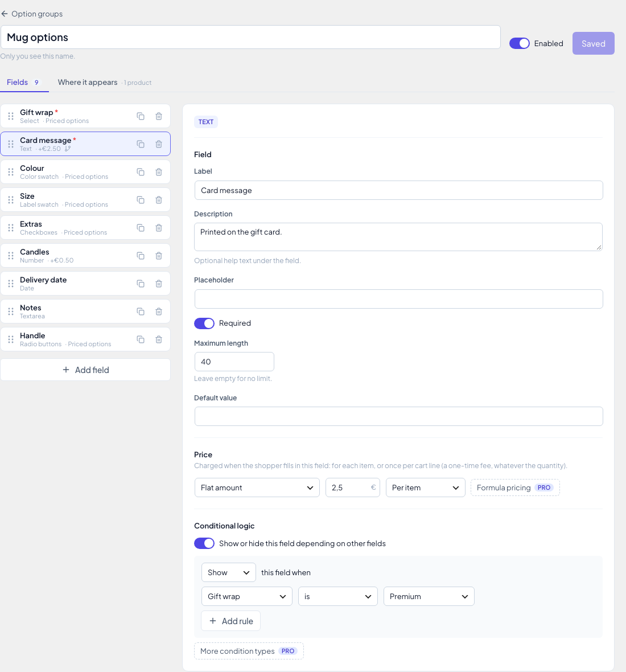The width and height of the screenshot is (626, 672).
Task: Switch to the Fields tab
Action: pos(24,82)
